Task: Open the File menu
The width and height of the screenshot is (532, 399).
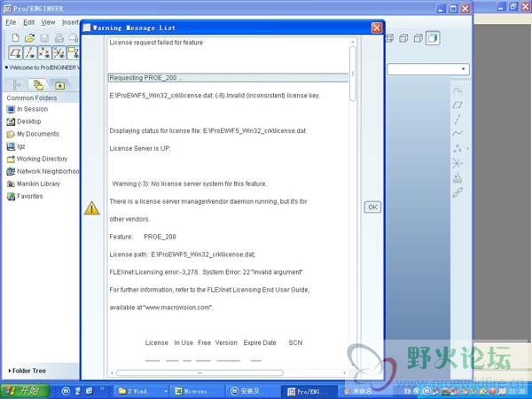Action: point(11,22)
